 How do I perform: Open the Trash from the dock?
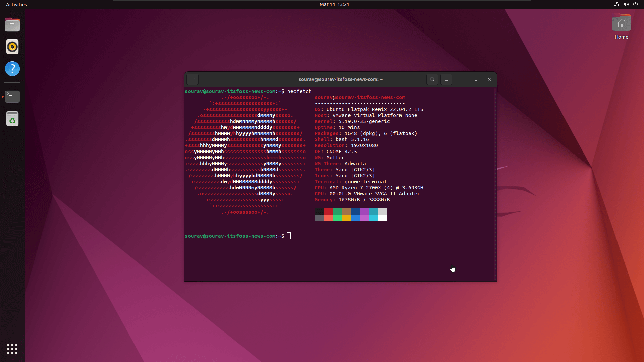(12, 119)
